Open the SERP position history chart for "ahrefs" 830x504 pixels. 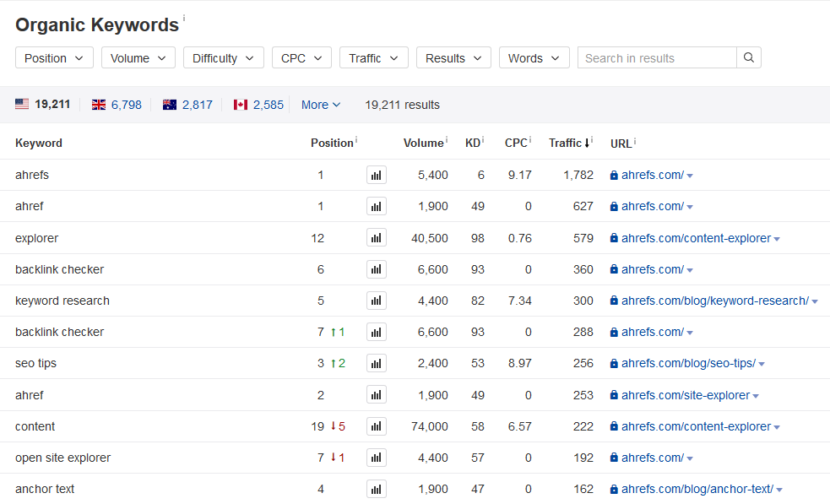click(x=376, y=175)
